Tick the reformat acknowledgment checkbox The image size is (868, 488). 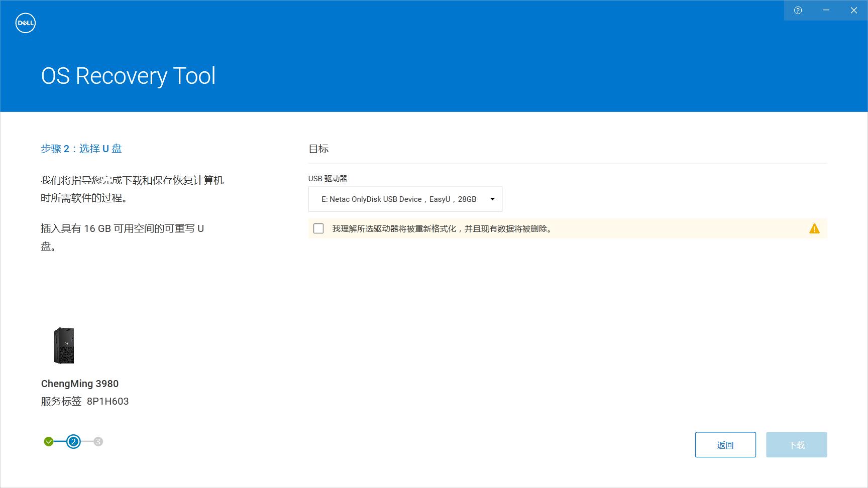[x=318, y=229]
